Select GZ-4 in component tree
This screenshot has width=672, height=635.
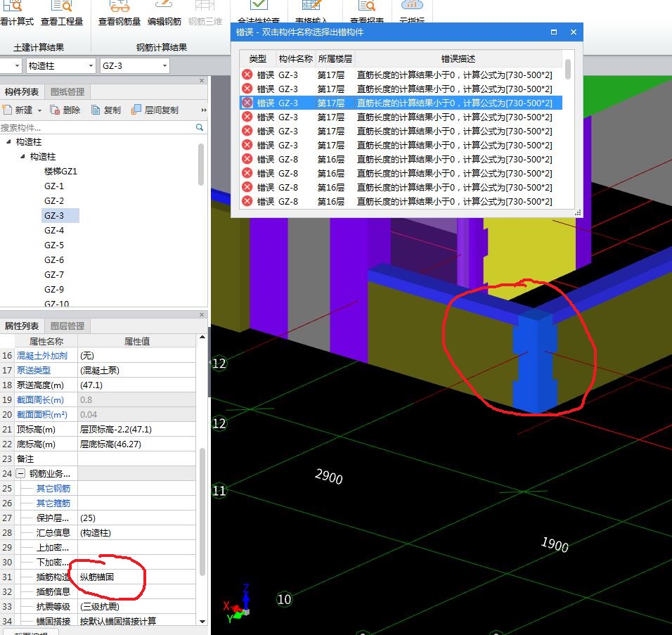54,230
